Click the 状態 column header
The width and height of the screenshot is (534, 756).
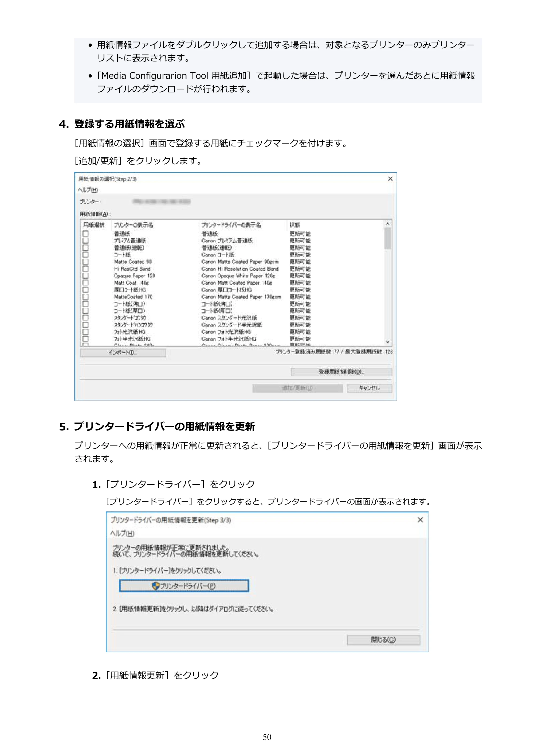(x=295, y=225)
